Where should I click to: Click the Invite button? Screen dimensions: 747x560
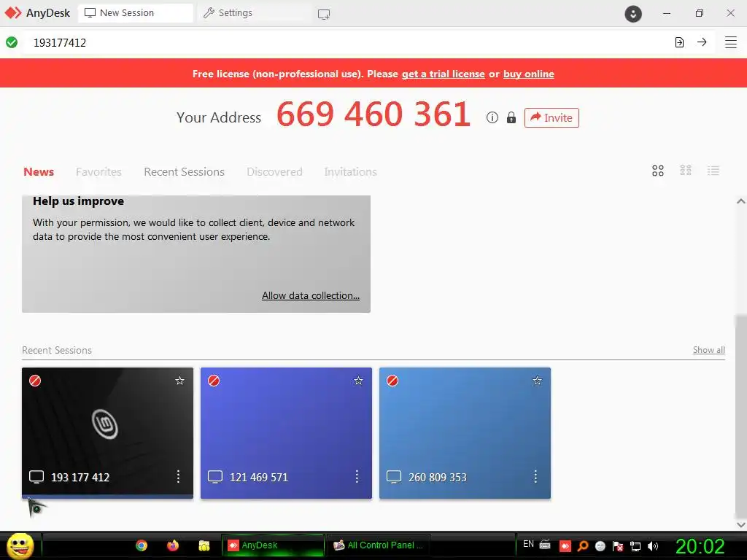(551, 117)
